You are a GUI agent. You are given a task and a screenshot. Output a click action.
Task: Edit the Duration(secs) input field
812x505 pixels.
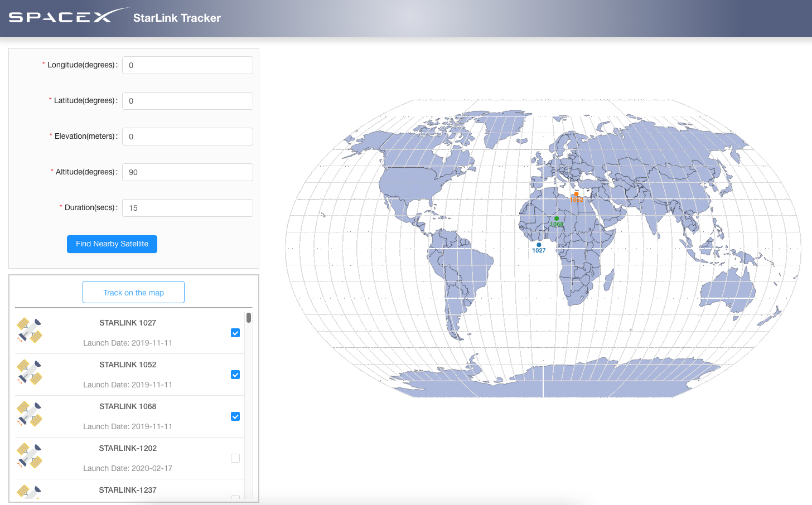click(187, 208)
